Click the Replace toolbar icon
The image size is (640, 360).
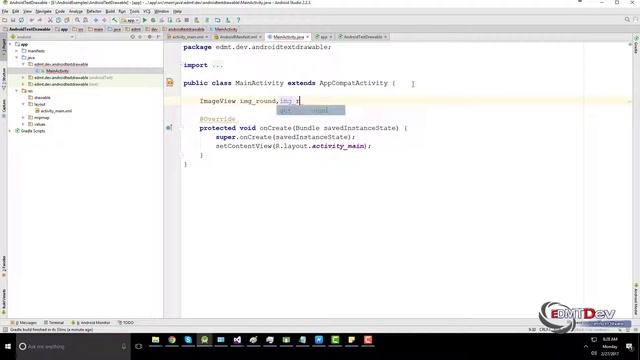[x=85, y=20]
